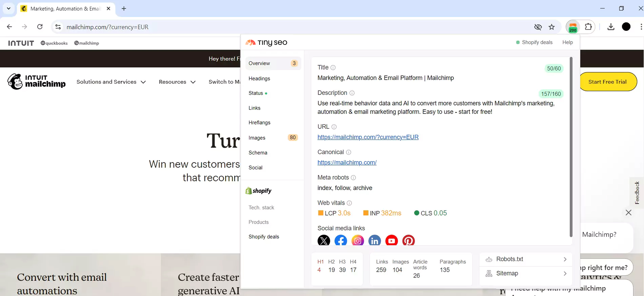The width and height of the screenshot is (644, 296).
Task: Expand Solutions and Services dropdown menu
Action: pos(111,82)
